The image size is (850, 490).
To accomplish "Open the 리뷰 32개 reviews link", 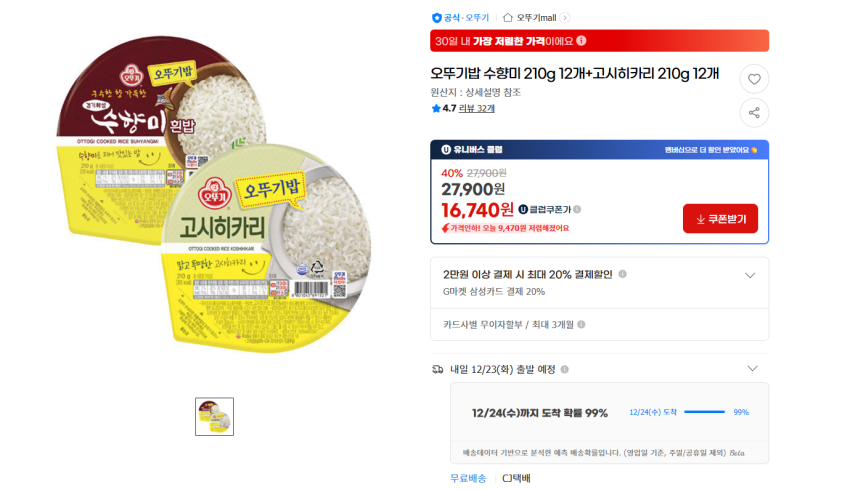I will point(476,108).
